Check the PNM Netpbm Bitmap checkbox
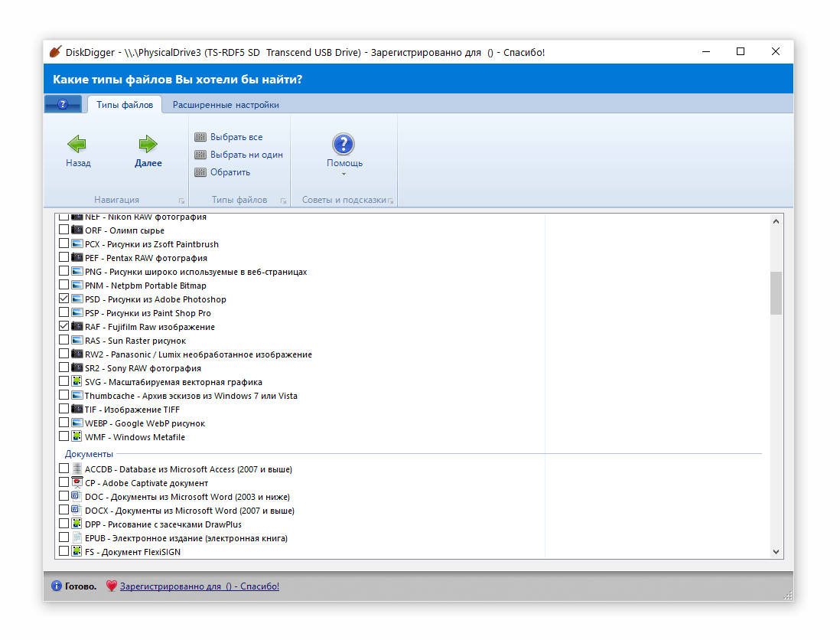 pos(63,285)
